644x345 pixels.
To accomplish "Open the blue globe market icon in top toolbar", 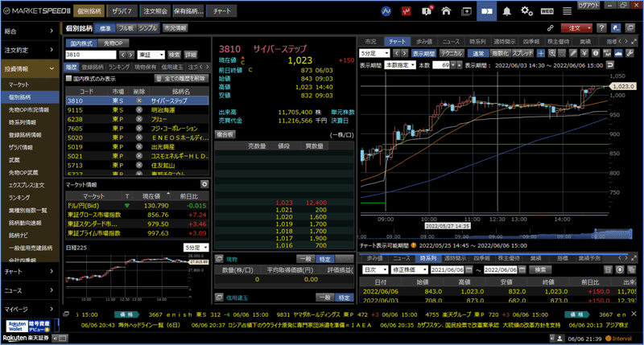I will coord(386,11).
